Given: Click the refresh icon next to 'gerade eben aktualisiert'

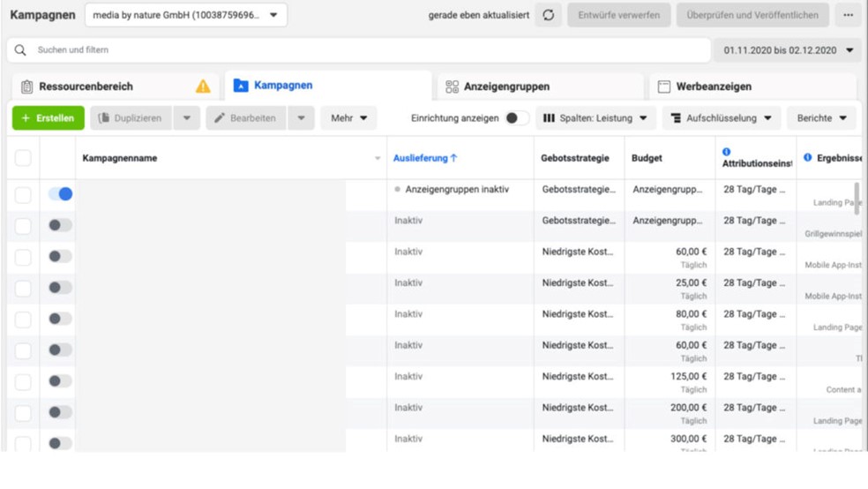Looking at the screenshot, I should [548, 15].
